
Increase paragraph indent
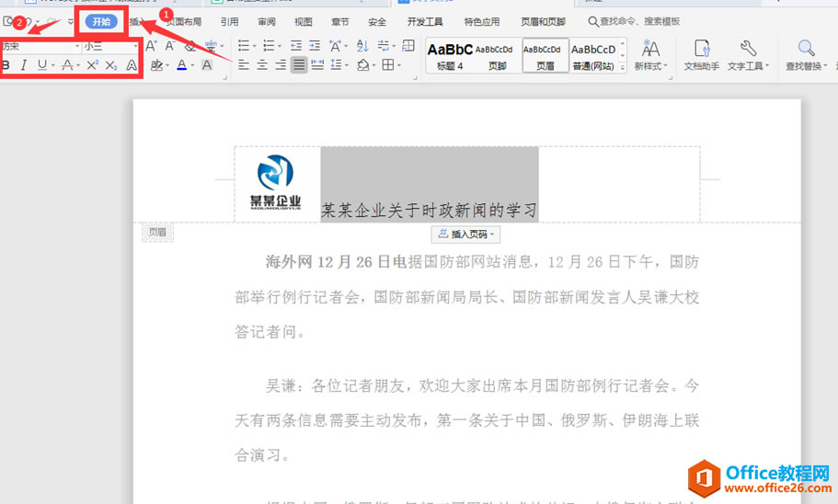click(315, 46)
